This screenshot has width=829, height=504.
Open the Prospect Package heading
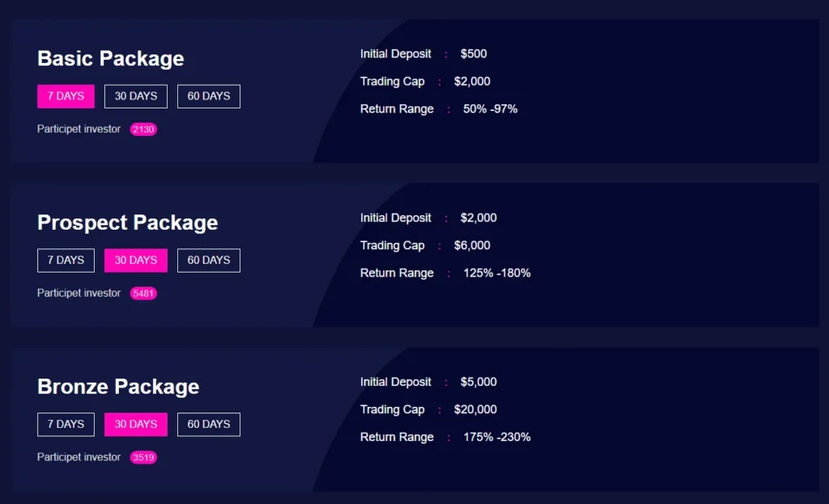[x=128, y=223]
